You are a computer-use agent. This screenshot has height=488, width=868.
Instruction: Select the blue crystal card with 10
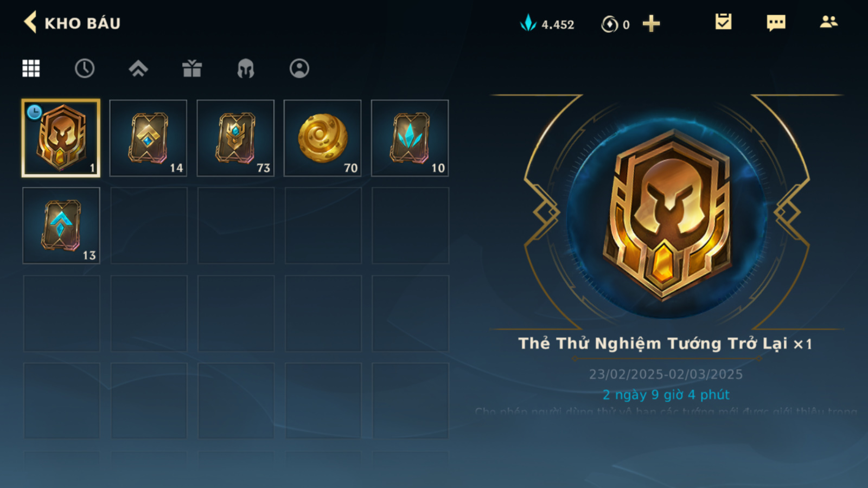tap(410, 138)
